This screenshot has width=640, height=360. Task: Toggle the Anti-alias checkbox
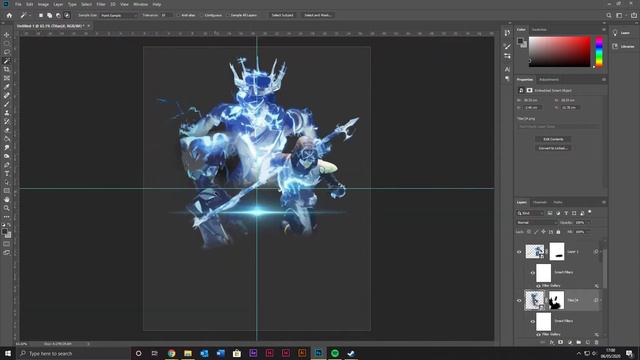tap(178, 15)
